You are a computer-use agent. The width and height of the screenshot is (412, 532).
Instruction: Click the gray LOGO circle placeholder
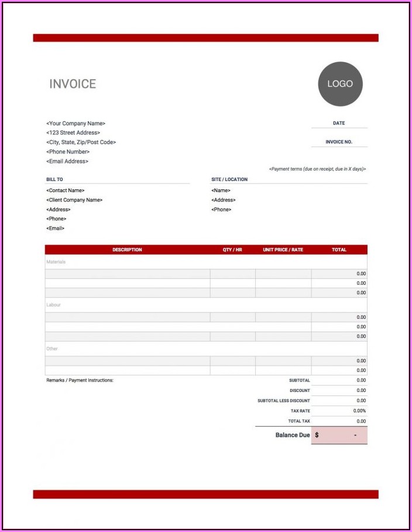[x=340, y=84]
